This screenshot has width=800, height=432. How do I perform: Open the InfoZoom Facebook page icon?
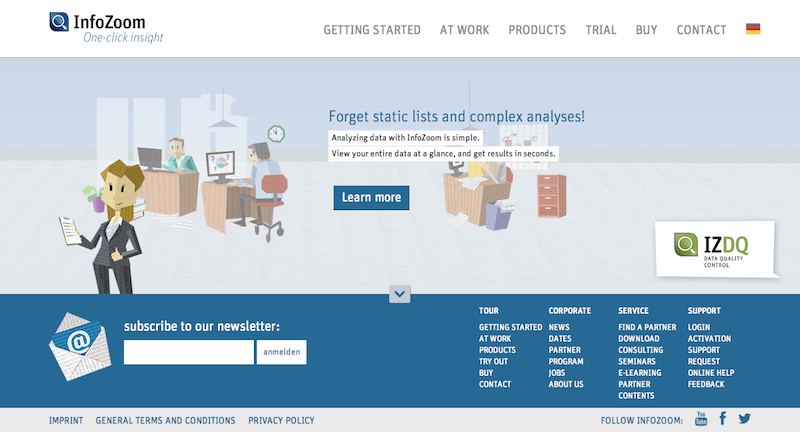(723, 419)
